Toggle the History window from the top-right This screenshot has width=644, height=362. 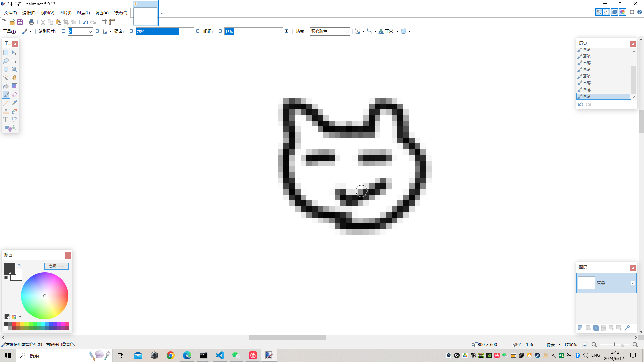click(607, 12)
